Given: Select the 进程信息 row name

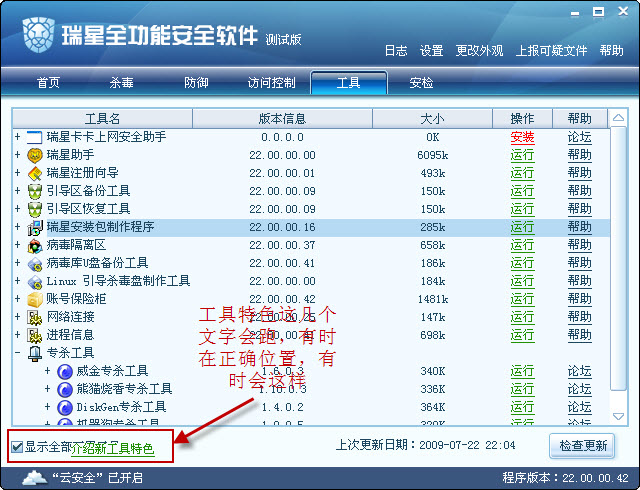Looking at the screenshot, I should tap(71, 335).
